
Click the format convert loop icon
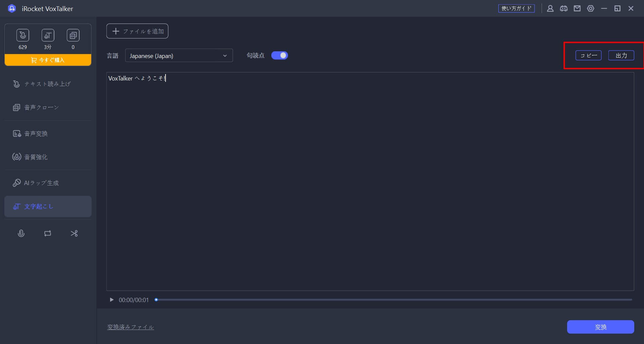pyautogui.click(x=48, y=233)
